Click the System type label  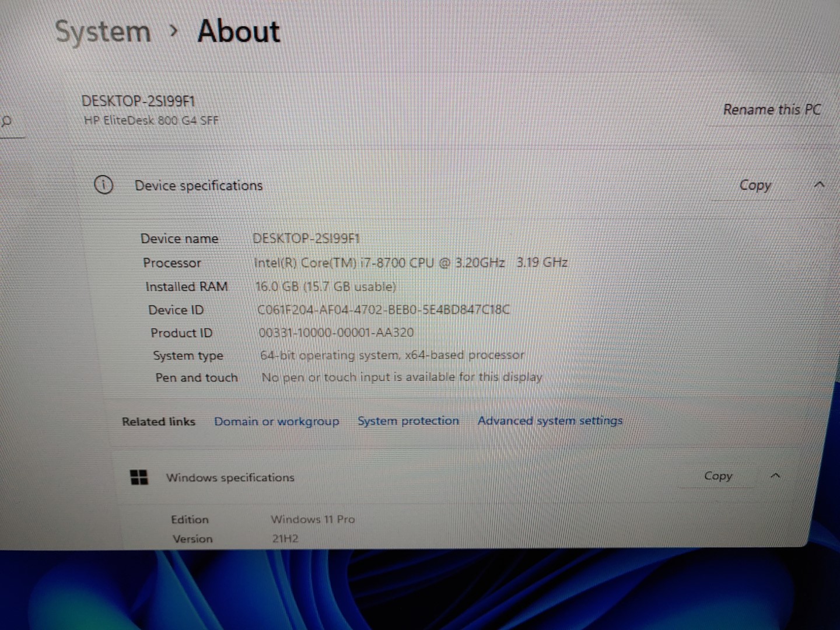click(x=188, y=356)
